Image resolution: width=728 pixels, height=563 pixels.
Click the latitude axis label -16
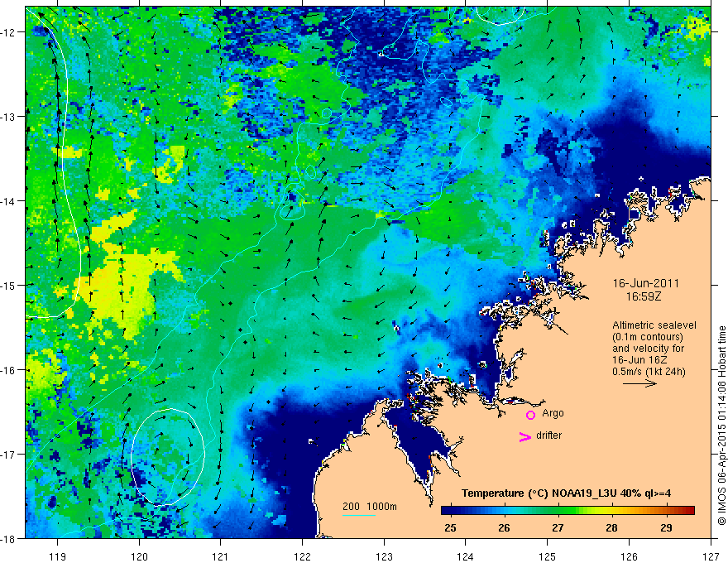click(x=8, y=370)
